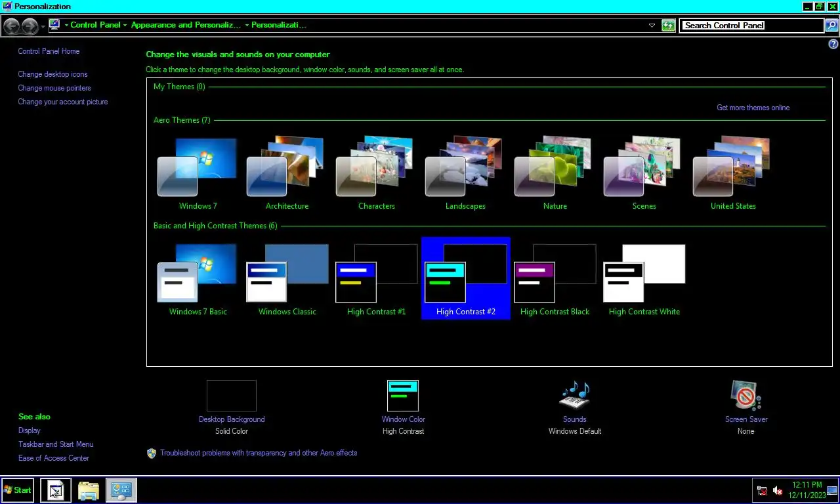Click Get more themes online
840x504 pixels.
(753, 108)
